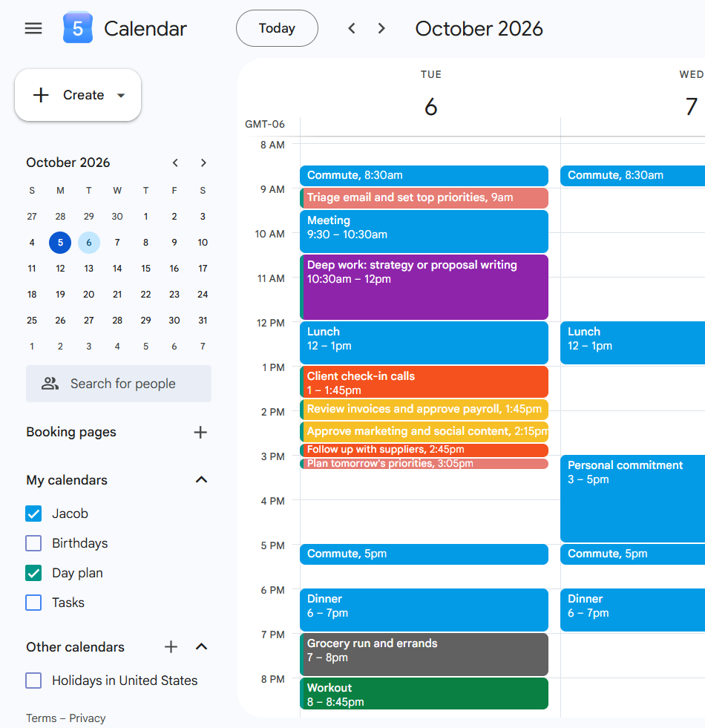Collapse the My calendars section
The width and height of the screenshot is (705, 728).
(201, 479)
